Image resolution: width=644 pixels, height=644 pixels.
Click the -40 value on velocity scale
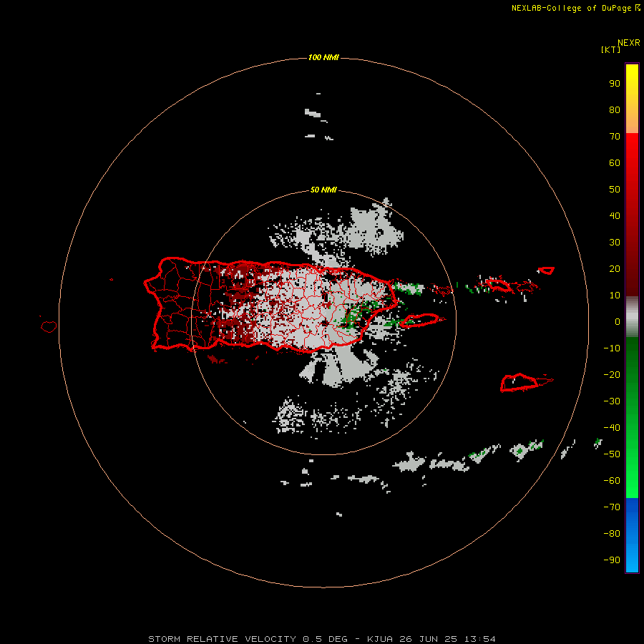coord(612,428)
